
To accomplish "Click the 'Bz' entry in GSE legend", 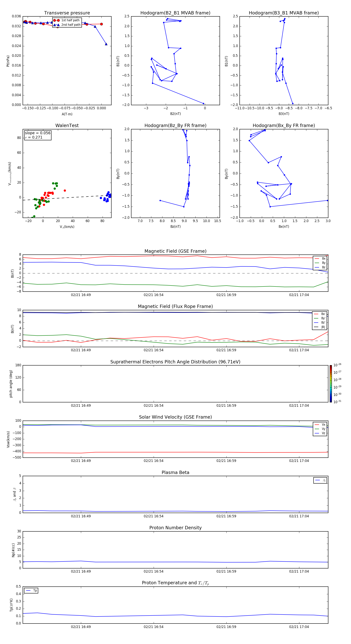I will [320, 267].
